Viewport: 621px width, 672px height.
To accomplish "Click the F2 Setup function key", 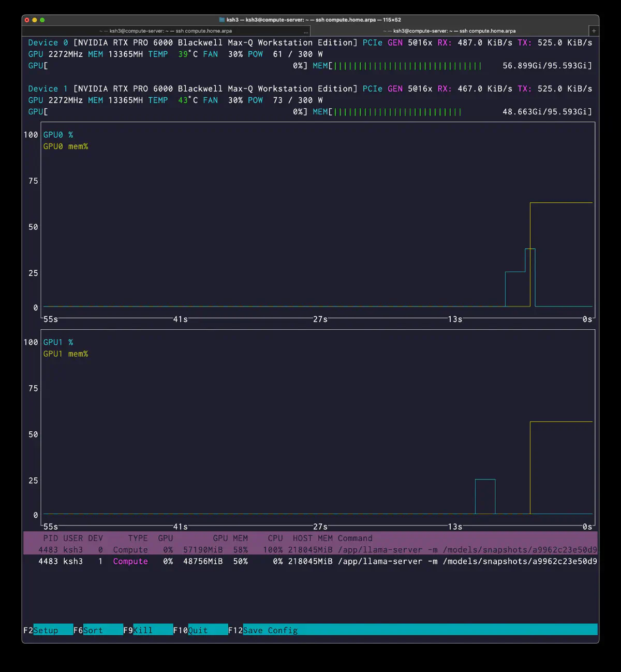I will click(48, 630).
